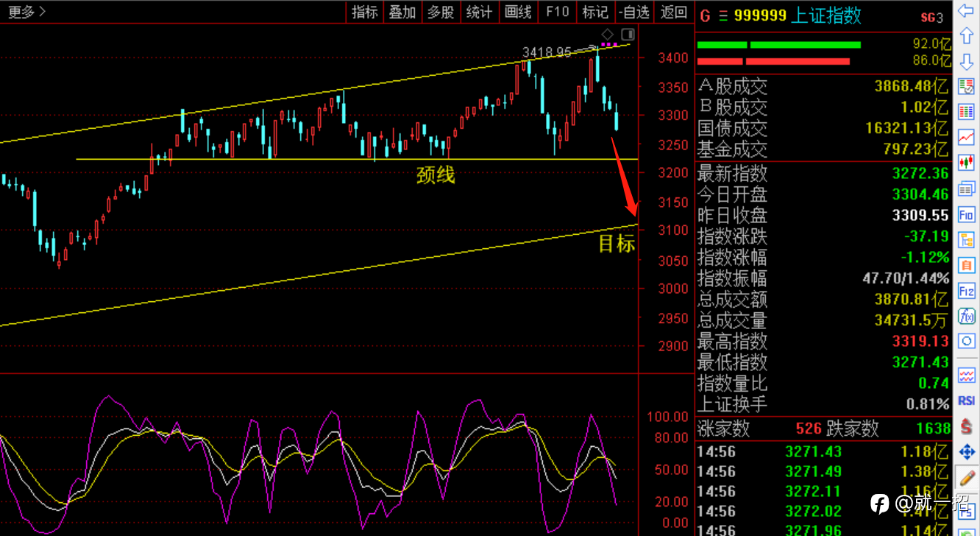Click the 14:56 tick row with 3271.43
The height and width of the screenshot is (536, 980).
click(823, 451)
